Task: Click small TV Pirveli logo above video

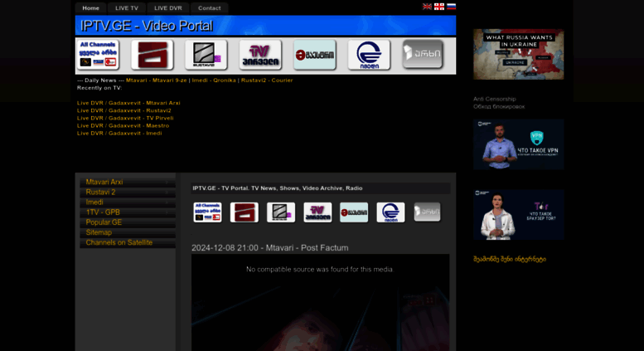Action: tap(317, 212)
